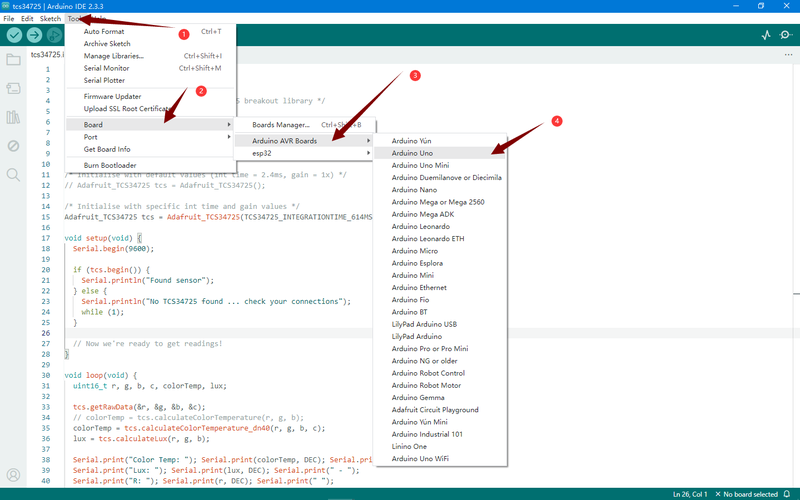Select Arduino Leonardo board
The height and width of the screenshot is (500, 800).
coord(440,227)
